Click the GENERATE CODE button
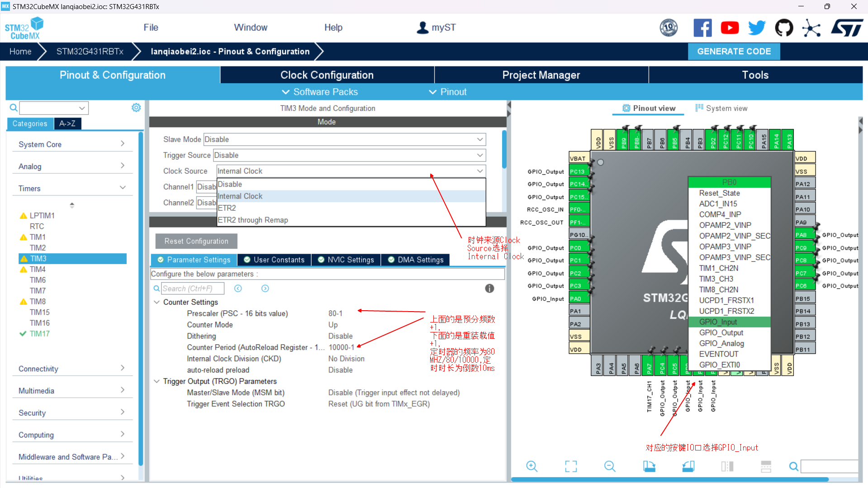868x488 pixels. coord(734,52)
